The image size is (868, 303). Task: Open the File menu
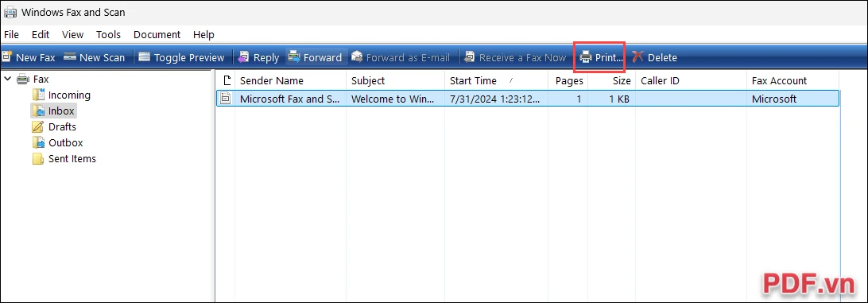pyautogui.click(x=11, y=34)
